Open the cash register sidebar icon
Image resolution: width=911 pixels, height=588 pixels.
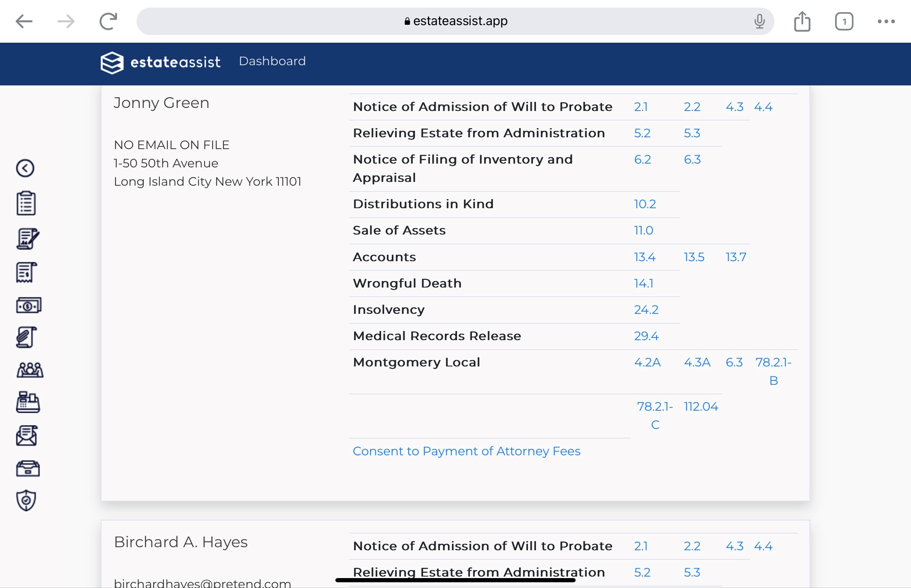pos(28,402)
